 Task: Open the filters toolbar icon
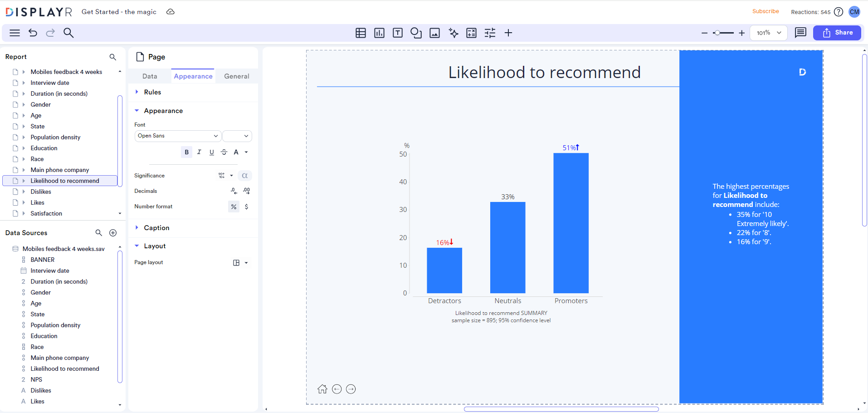pyautogui.click(x=490, y=33)
